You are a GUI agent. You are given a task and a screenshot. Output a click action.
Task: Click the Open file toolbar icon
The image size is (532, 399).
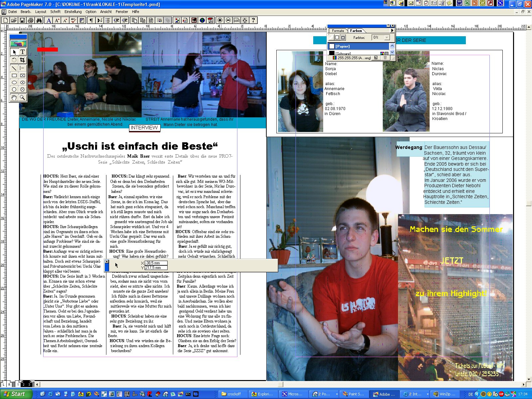pyautogui.click(x=14, y=20)
